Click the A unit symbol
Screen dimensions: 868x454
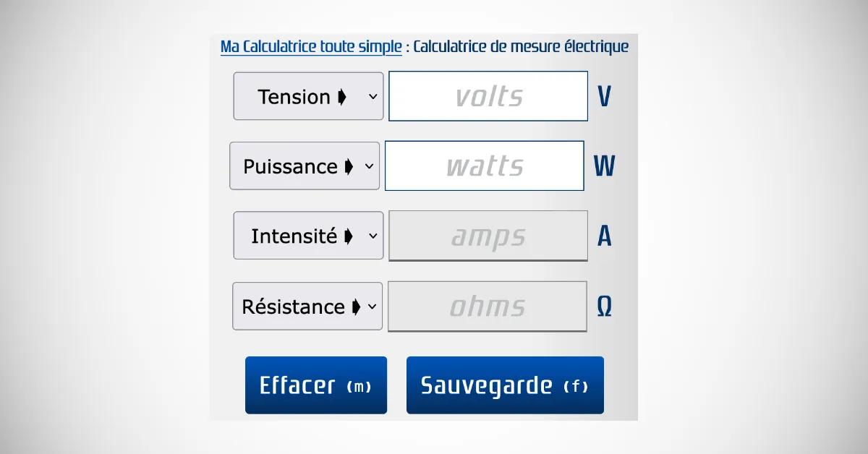[x=604, y=236]
